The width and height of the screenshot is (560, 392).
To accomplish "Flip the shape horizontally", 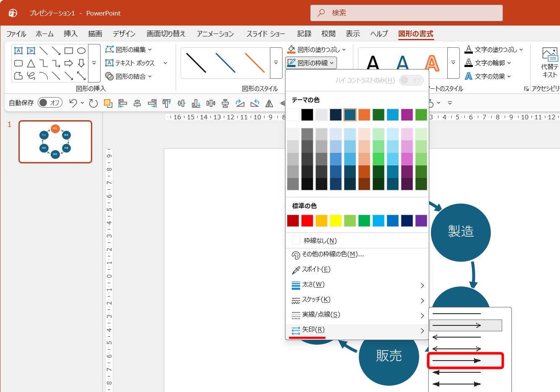I will (270, 103).
